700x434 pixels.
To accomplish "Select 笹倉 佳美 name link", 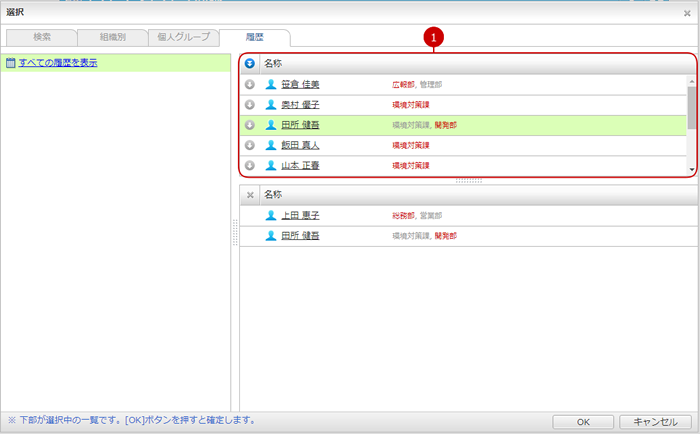I will pos(300,84).
